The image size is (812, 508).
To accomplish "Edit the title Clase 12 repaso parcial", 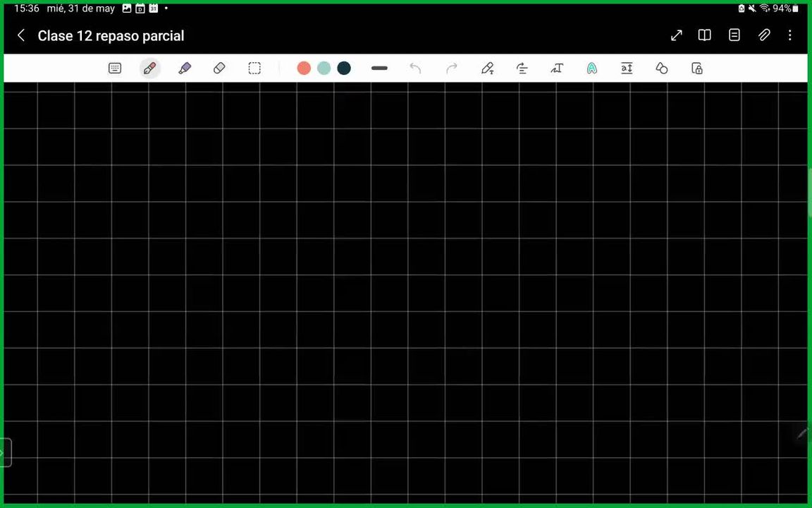I will [x=111, y=36].
